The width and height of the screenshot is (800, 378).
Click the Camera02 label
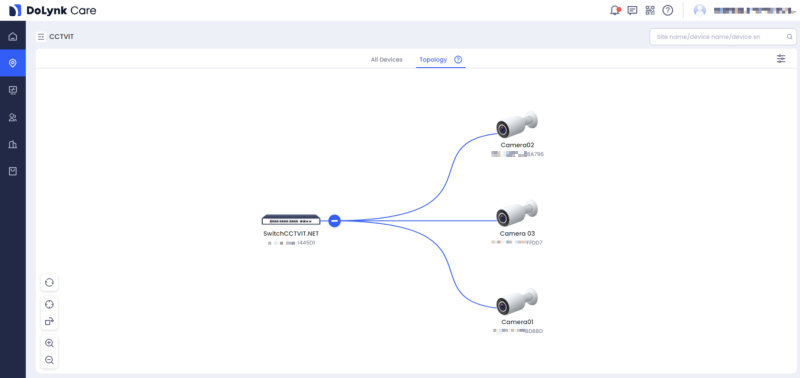coord(517,145)
